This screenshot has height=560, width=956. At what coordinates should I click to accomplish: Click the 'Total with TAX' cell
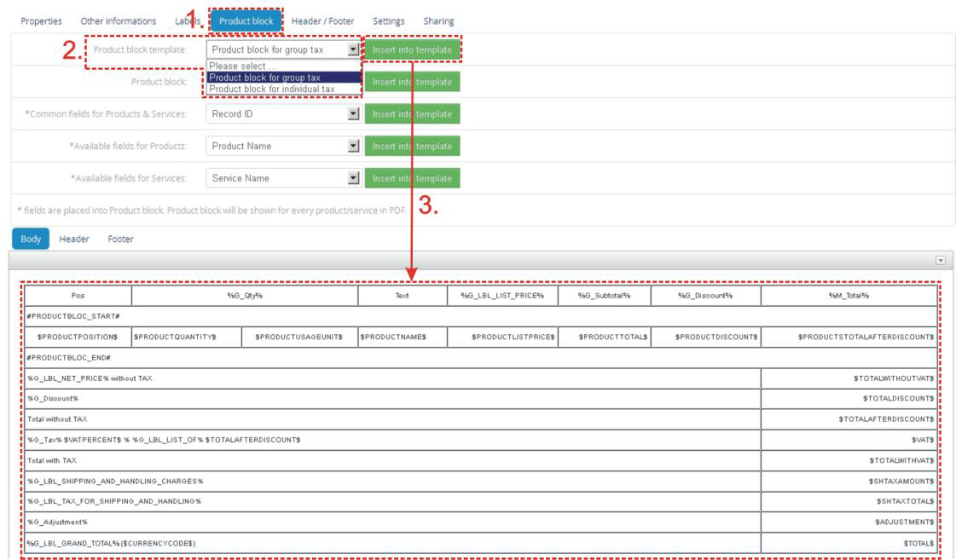392,460
